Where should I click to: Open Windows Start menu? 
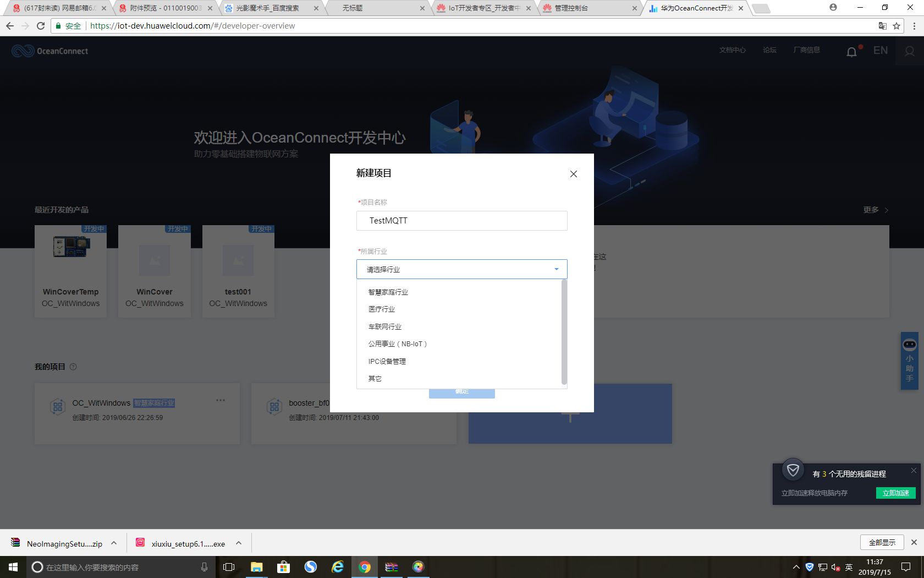13,567
